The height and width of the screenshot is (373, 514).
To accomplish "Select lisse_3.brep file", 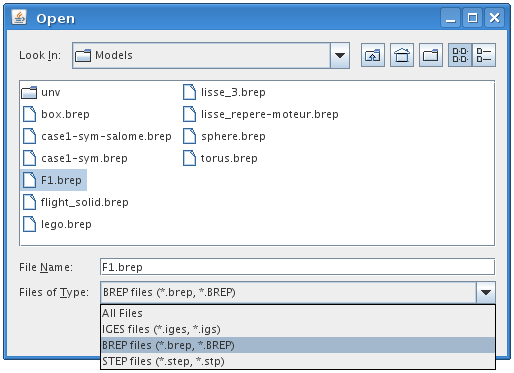I will tap(224, 92).
